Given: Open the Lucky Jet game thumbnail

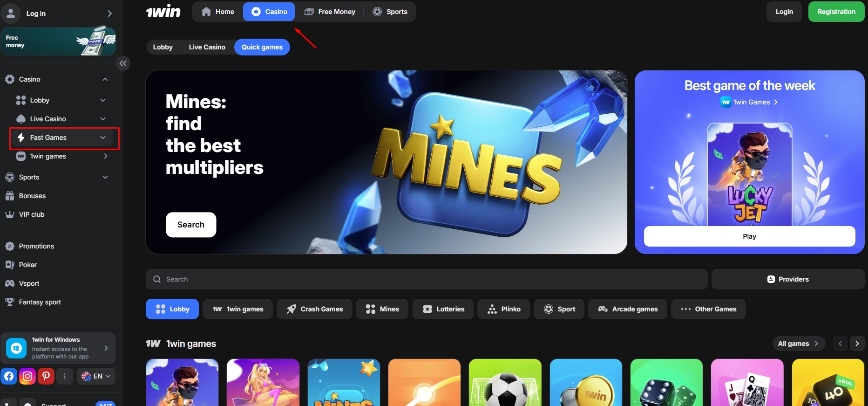Looking at the screenshot, I should click(182, 382).
